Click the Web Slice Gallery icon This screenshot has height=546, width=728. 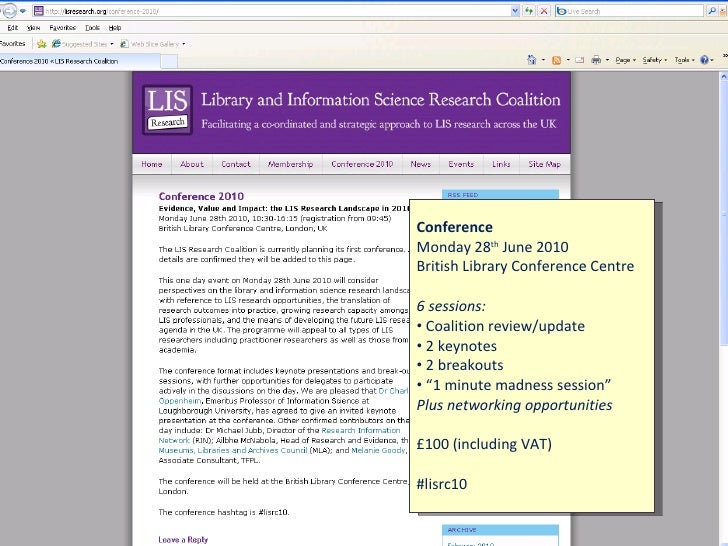point(124,44)
